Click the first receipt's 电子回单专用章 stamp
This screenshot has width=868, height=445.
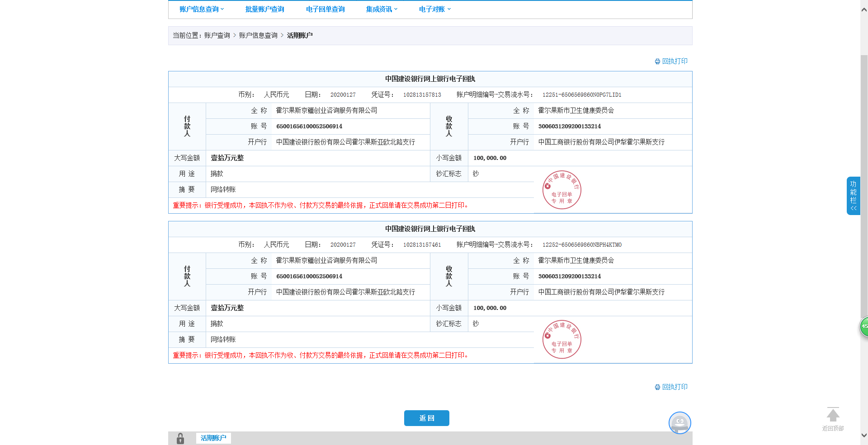click(561, 190)
